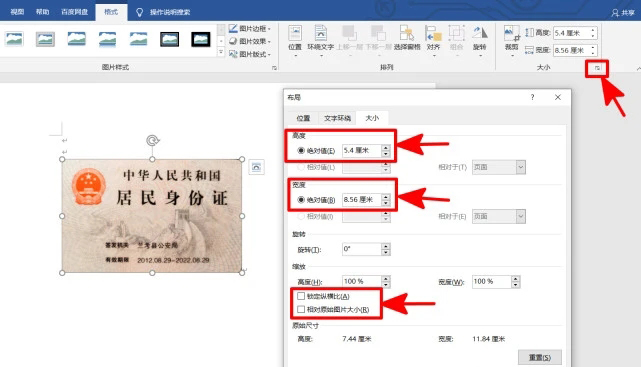641x367 pixels.
Task: Switch to the Position (位置) dialog tab
Action: (303, 118)
